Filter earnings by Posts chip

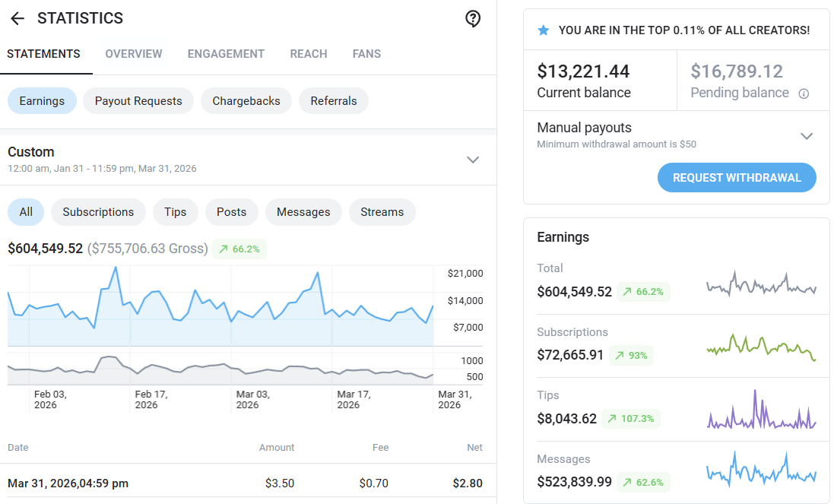point(231,212)
